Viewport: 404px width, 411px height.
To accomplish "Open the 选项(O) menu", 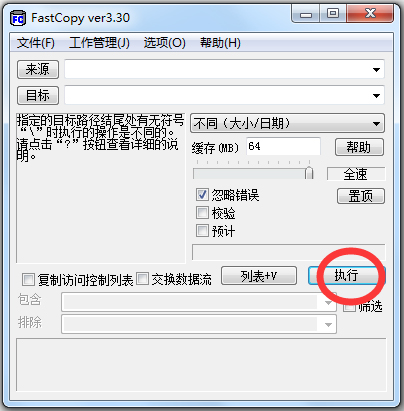I will [164, 43].
